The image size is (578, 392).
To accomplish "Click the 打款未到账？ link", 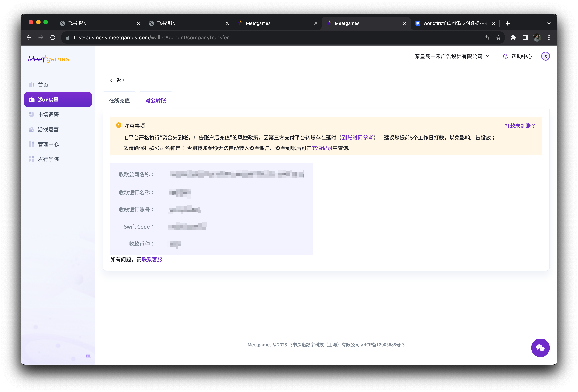I will pyautogui.click(x=520, y=126).
